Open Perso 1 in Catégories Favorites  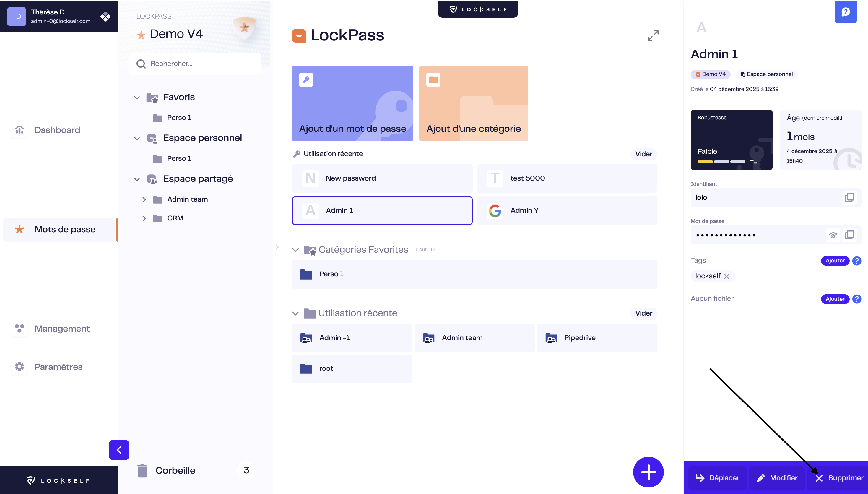[474, 274]
